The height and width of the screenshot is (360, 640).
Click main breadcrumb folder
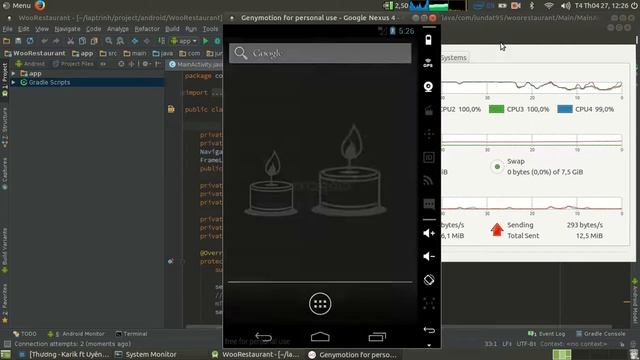click(x=135, y=53)
